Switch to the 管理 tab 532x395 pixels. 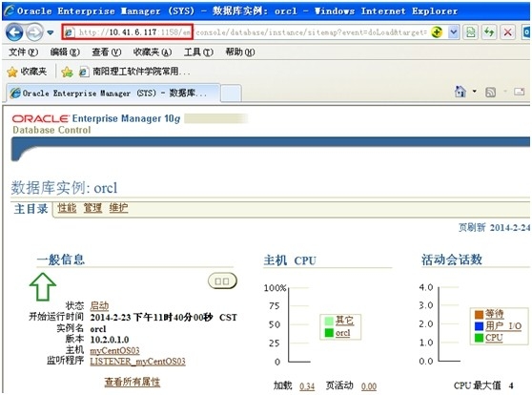point(92,208)
